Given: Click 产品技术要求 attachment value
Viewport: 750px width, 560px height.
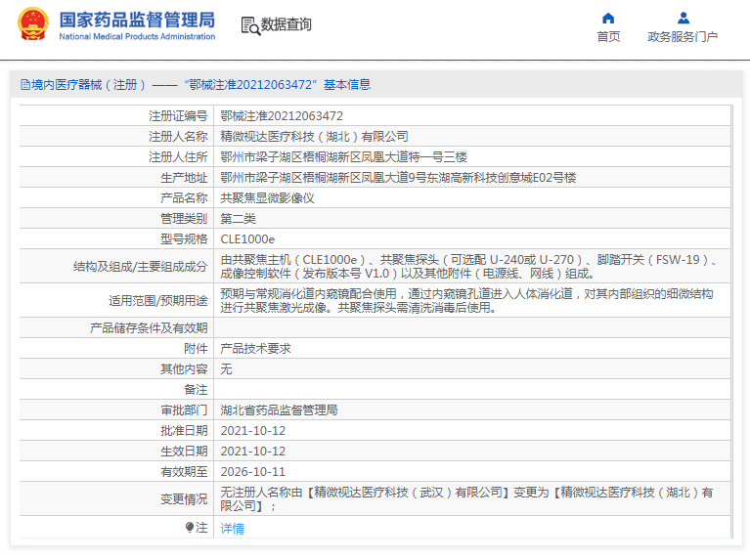Looking at the screenshot, I should click(255, 349).
